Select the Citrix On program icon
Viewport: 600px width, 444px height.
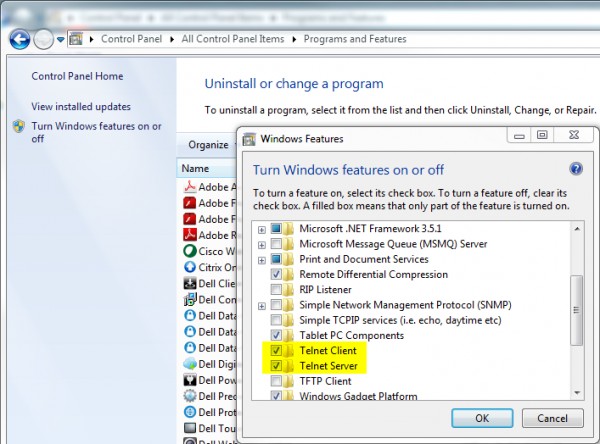(x=190, y=267)
